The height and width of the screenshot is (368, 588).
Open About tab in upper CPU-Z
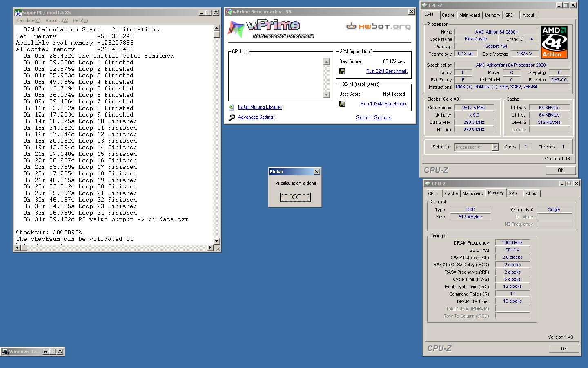528,15
